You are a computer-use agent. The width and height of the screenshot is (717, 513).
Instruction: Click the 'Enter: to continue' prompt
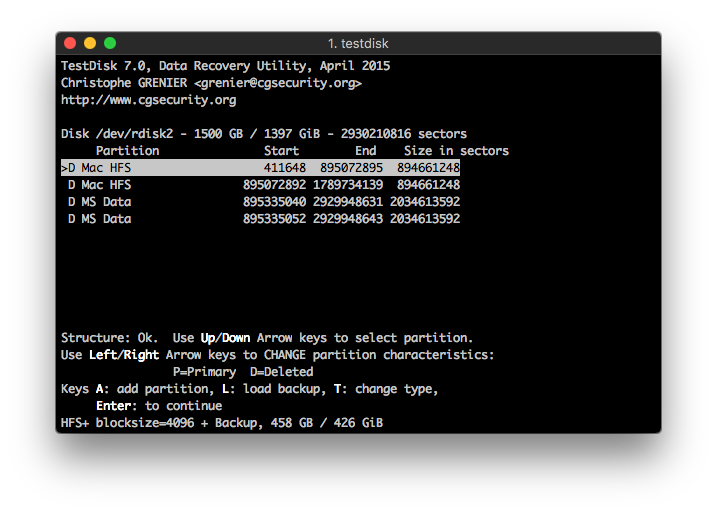click(x=158, y=406)
